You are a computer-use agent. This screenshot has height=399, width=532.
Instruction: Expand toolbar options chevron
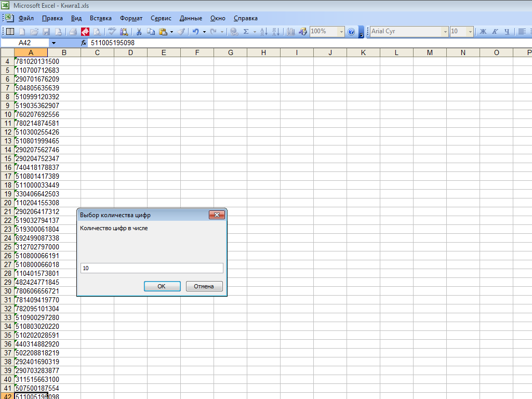coord(362,32)
